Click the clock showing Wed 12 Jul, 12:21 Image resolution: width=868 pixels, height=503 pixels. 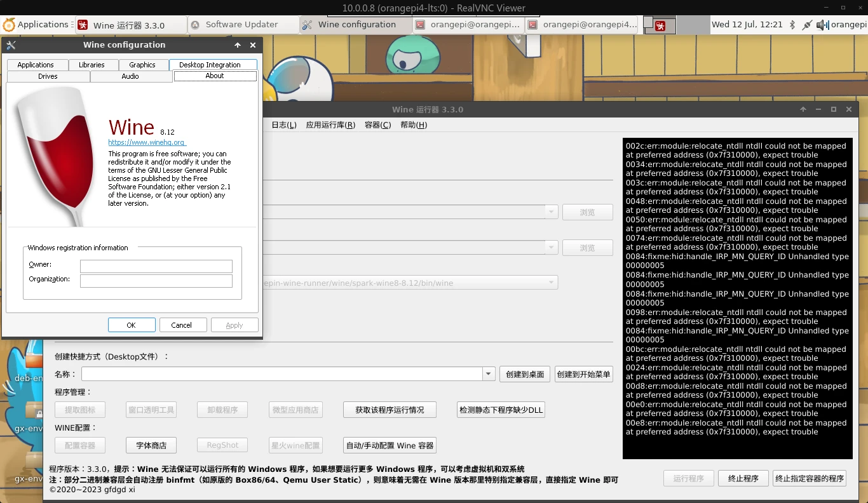click(747, 25)
